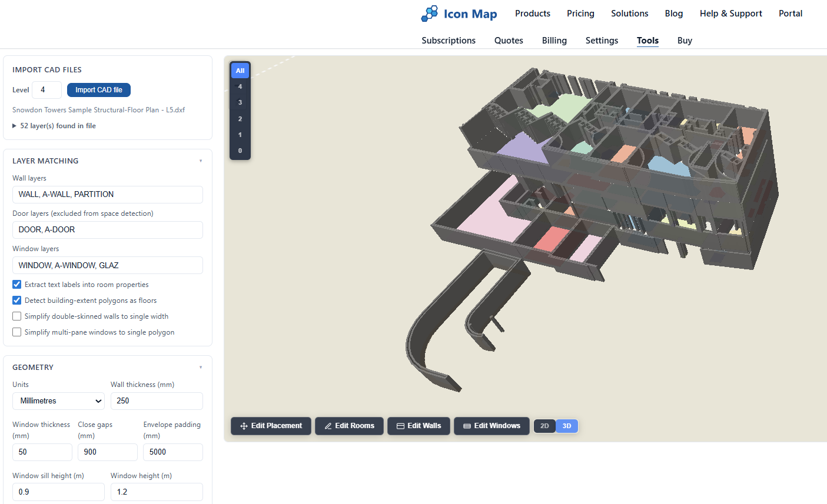Select the Edit Placement tool

point(271,426)
